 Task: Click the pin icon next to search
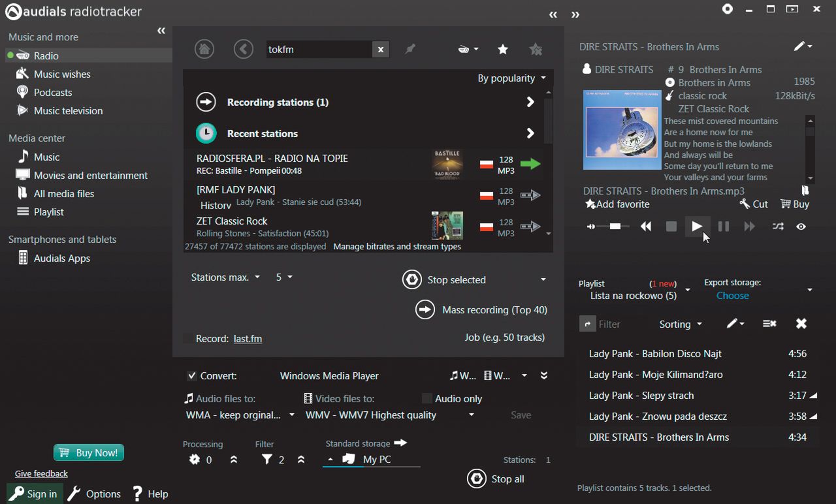pos(410,49)
